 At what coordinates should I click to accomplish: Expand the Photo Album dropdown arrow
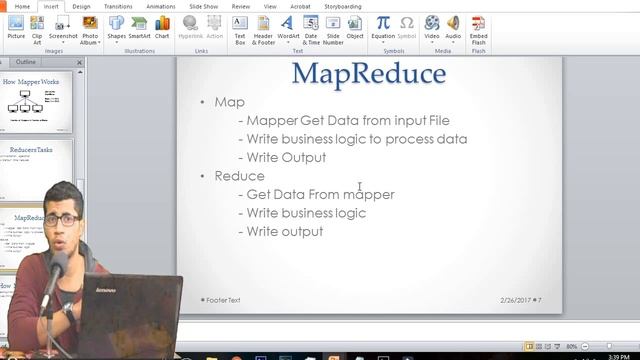[x=99, y=42]
